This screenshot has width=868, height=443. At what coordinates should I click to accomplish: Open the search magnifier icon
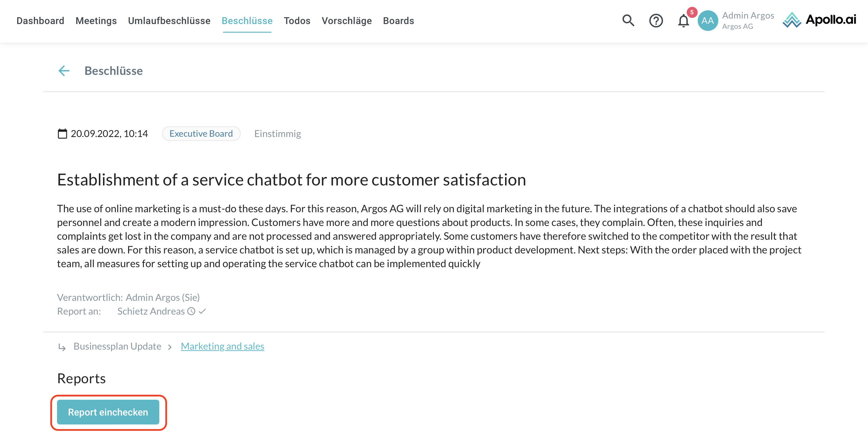(628, 21)
